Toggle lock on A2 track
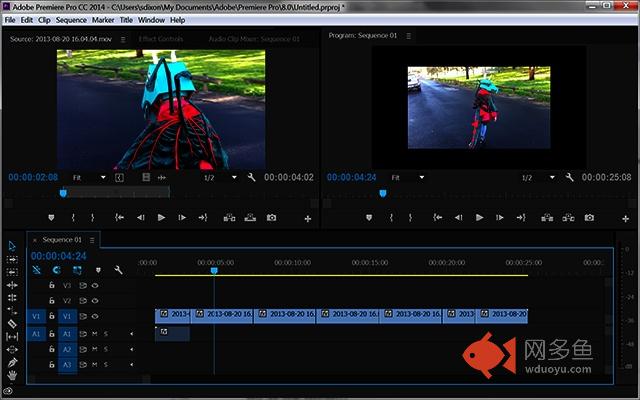 tap(52, 349)
